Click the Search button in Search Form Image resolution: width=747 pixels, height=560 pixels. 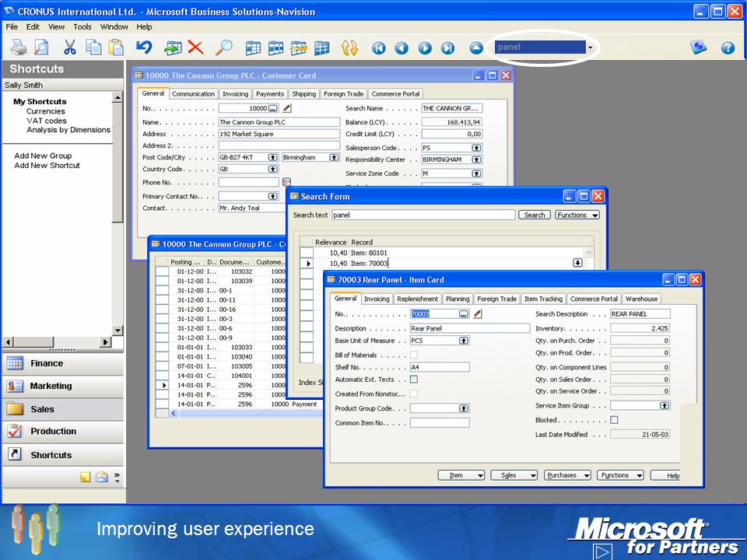534,215
